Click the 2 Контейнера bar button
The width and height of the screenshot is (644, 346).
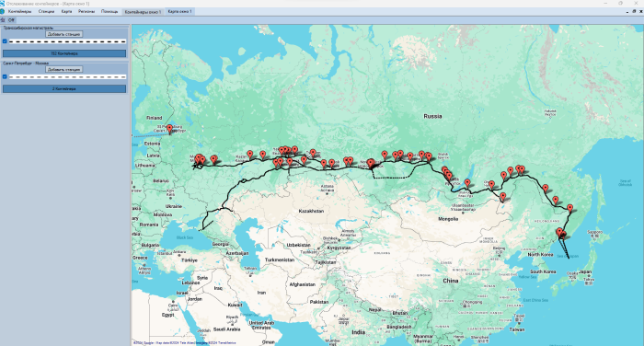(64, 88)
